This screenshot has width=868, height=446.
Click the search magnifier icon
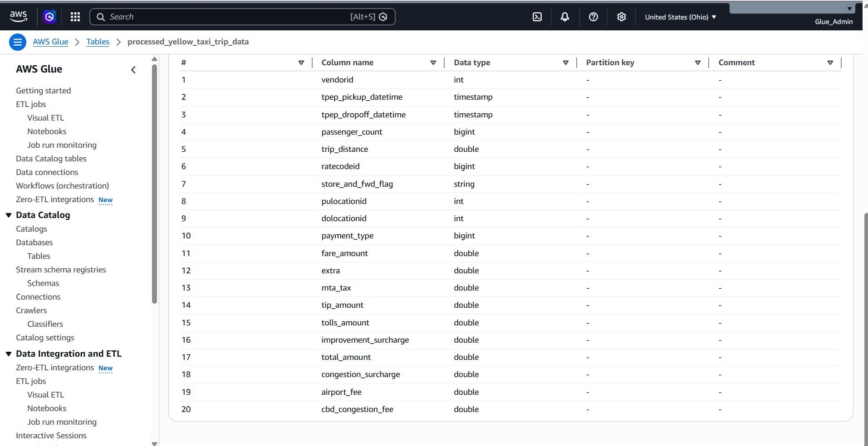tap(101, 17)
